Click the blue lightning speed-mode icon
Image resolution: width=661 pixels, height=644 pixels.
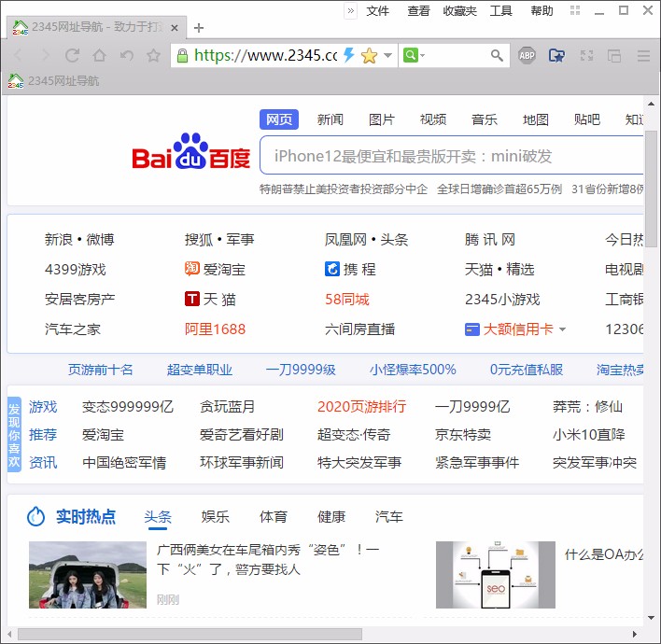[348, 55]
